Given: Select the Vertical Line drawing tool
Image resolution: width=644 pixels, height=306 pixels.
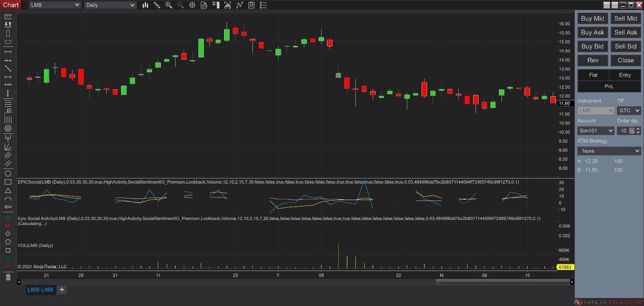Looking at the screenshot, I should [8, 93].
